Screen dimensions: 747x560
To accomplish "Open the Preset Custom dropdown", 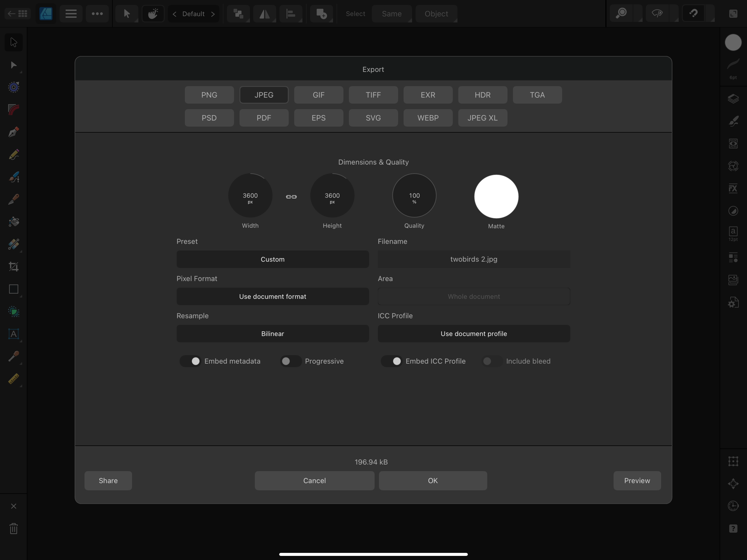I will click(x=273, y=259).
